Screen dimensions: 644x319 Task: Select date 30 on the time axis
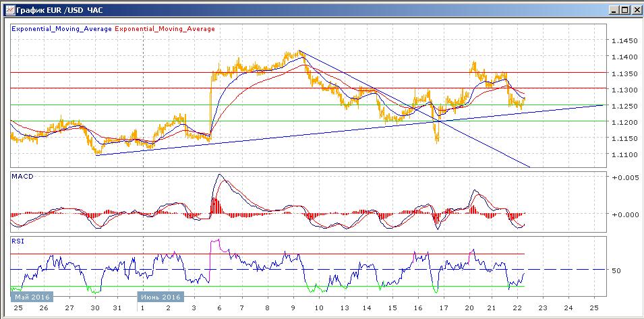96,308
